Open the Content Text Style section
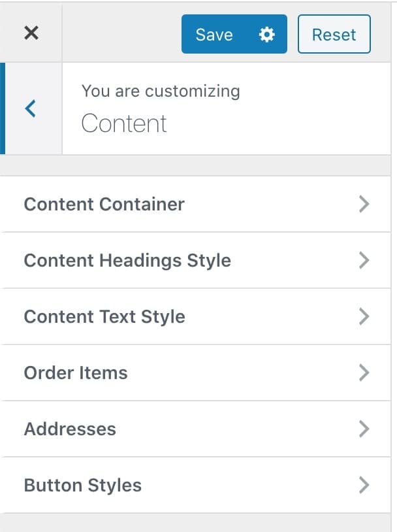This screenshot has height=532, width=397. click(x=195, y=316)
